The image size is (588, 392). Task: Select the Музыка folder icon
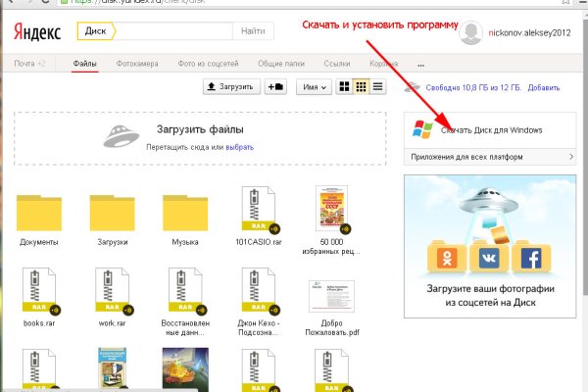click(x=185, y=213)
